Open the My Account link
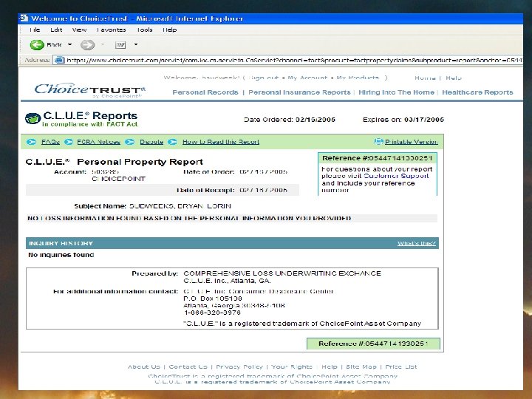532x399 pixels. point(307,78)
